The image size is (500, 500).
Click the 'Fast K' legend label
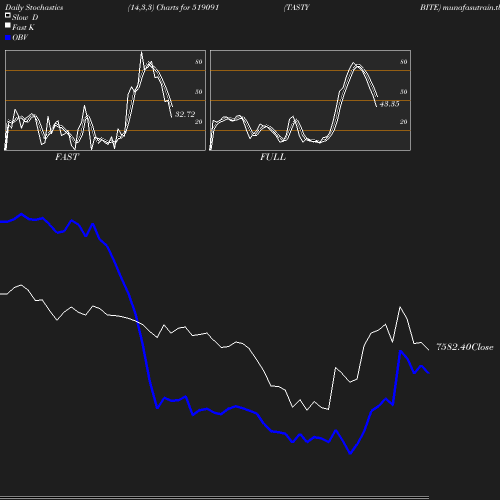click(x=23, y=27)
